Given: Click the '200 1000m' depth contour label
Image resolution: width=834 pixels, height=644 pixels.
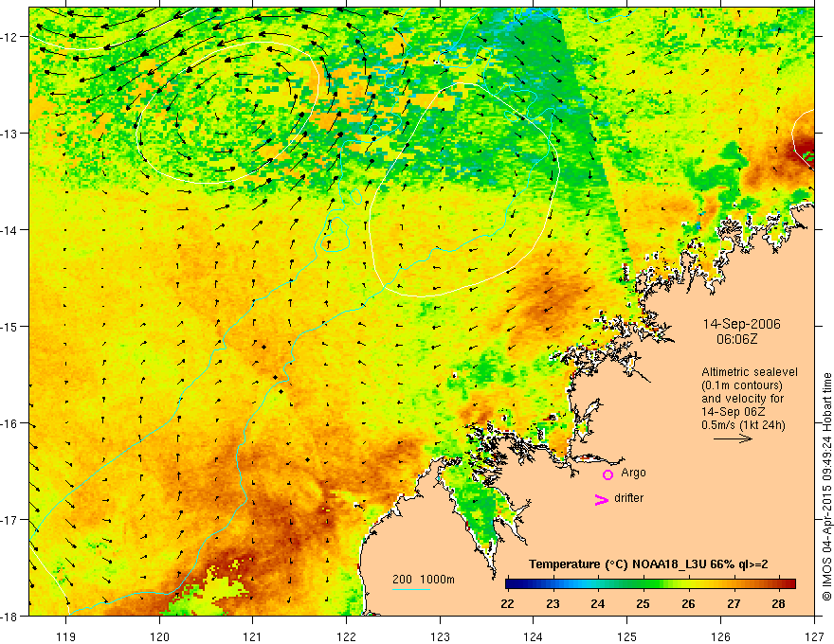Looking at the screenshot, I should (424, 580).
